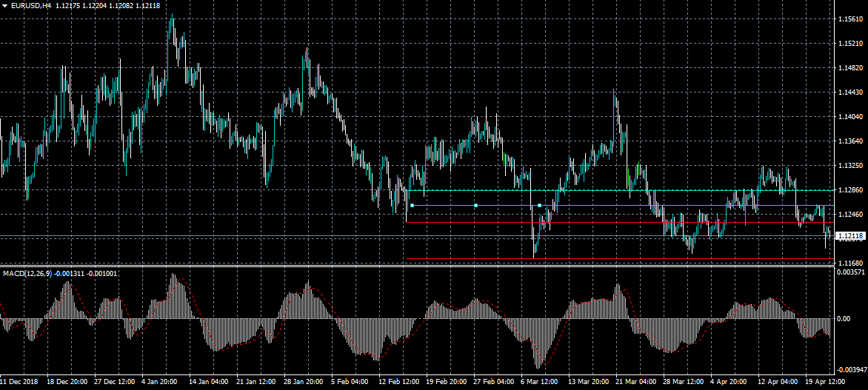Grab the left square handle of selected line
868x390 pixels.
coord(412,205)
